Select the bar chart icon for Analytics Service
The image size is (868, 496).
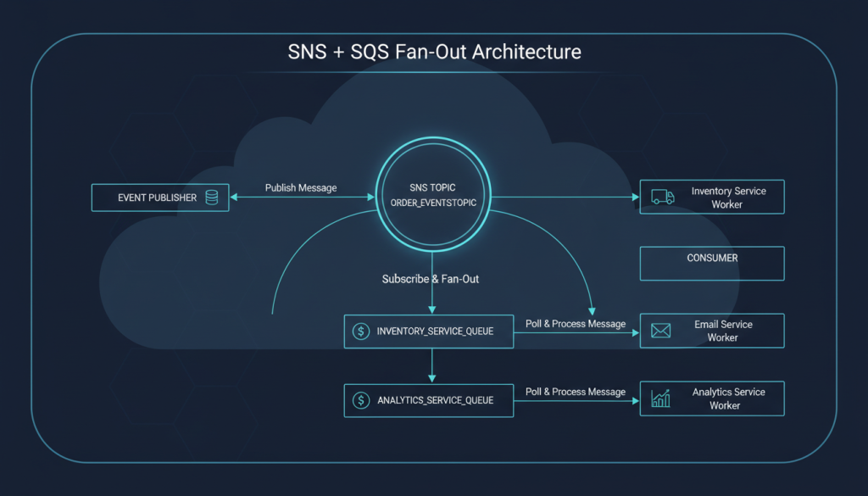tap(661, 398)
